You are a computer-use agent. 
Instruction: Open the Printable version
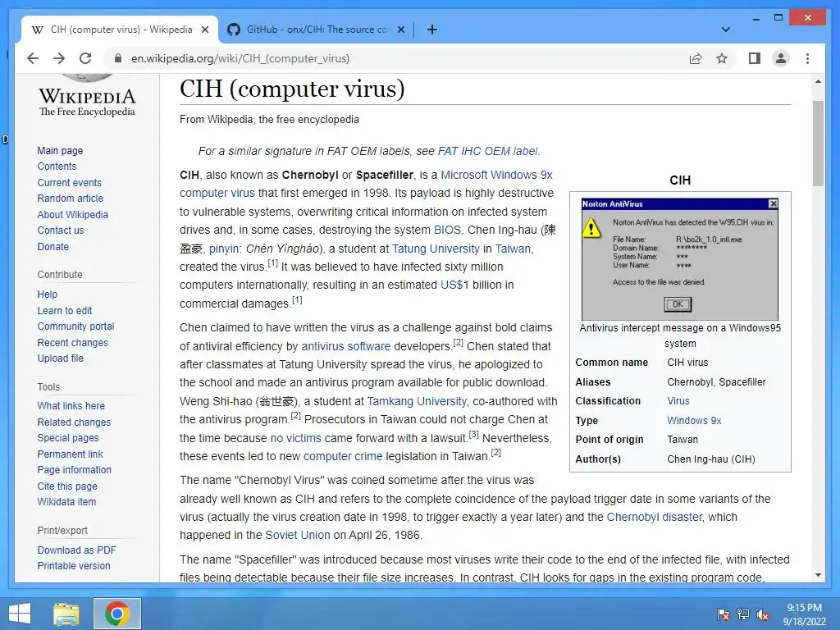click(74, 566)
